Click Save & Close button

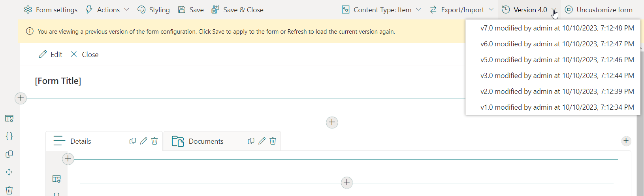pos(237,10)
